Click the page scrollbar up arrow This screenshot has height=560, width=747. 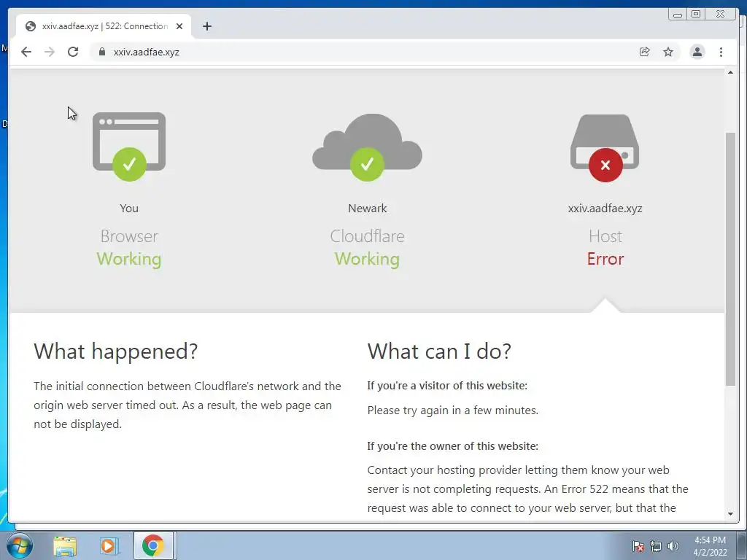coord(730,72)
